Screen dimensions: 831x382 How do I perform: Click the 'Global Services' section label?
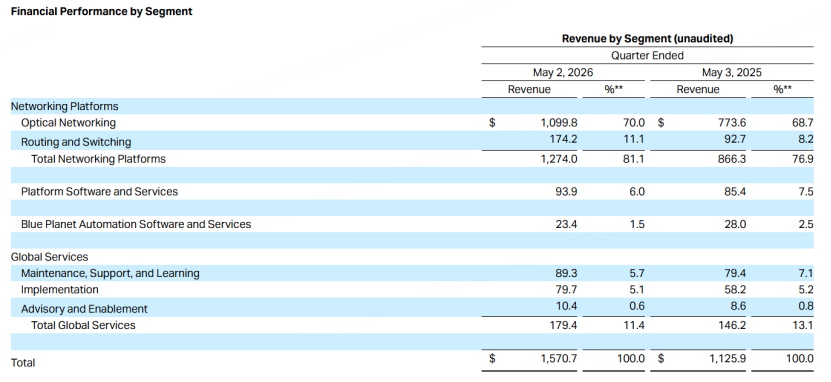click(49, 257)
